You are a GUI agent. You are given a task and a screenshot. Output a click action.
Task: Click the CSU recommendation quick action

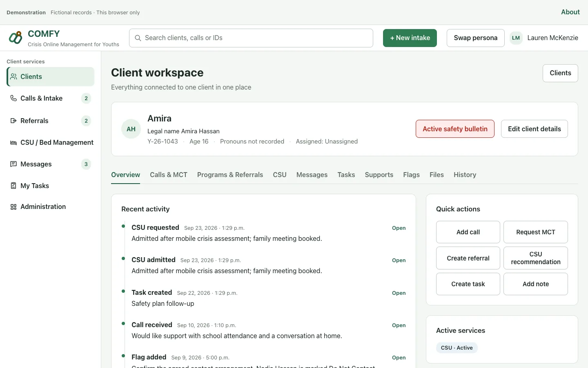[x=536, y=258]
